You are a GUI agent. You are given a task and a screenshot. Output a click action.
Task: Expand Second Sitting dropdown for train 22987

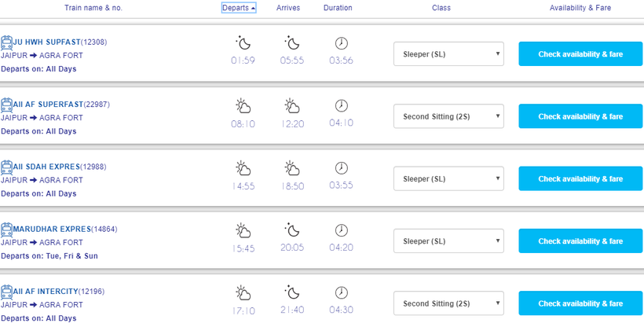[448, 116]
